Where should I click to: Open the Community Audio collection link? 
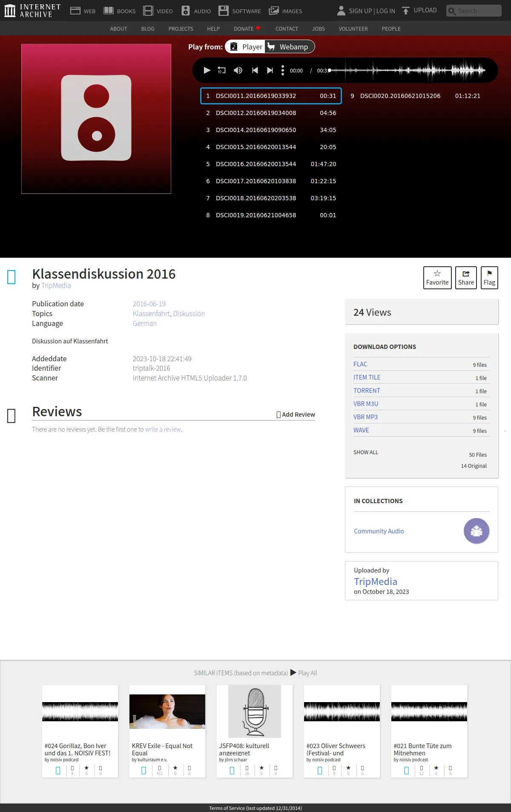pyautogui.click(x=379, y=531)
